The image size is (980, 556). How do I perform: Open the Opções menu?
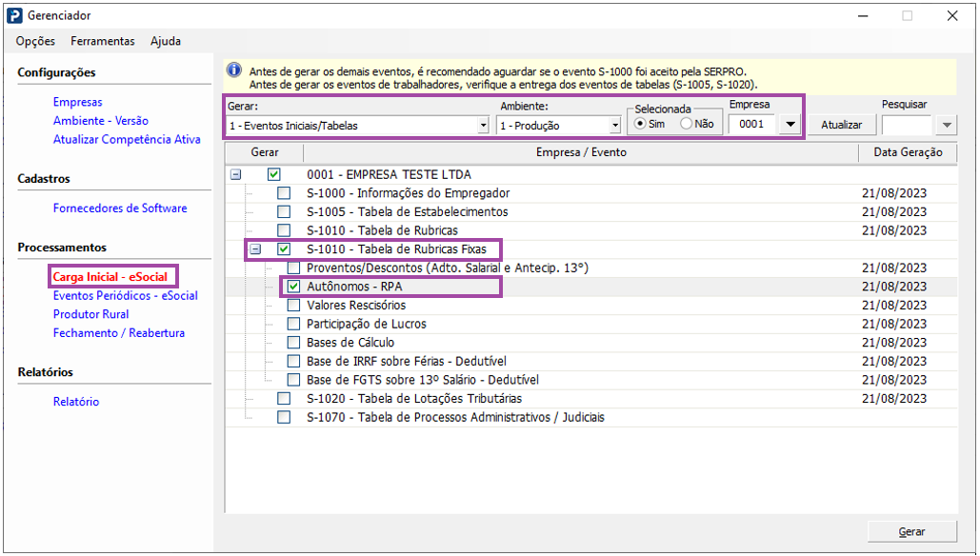pyautogui.click(x=35, y=41)
